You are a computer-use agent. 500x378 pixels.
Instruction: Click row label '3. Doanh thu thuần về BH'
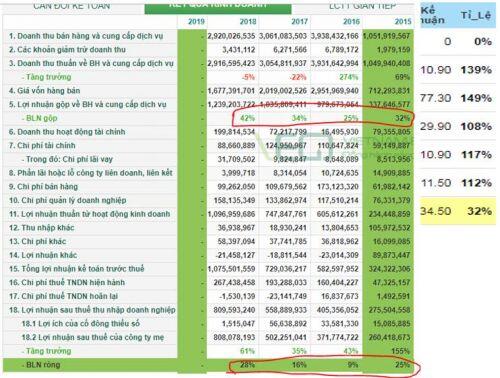91,63
